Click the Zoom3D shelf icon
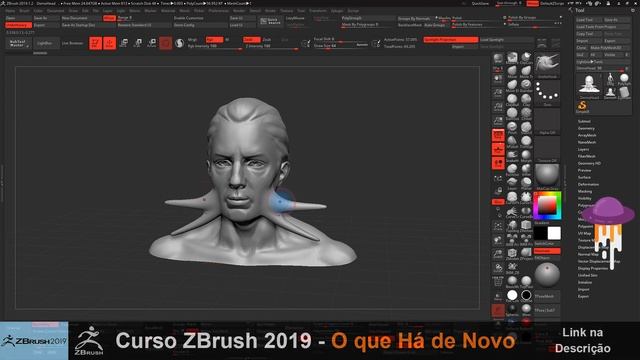 pyautogui.click(x=498, y=255)
